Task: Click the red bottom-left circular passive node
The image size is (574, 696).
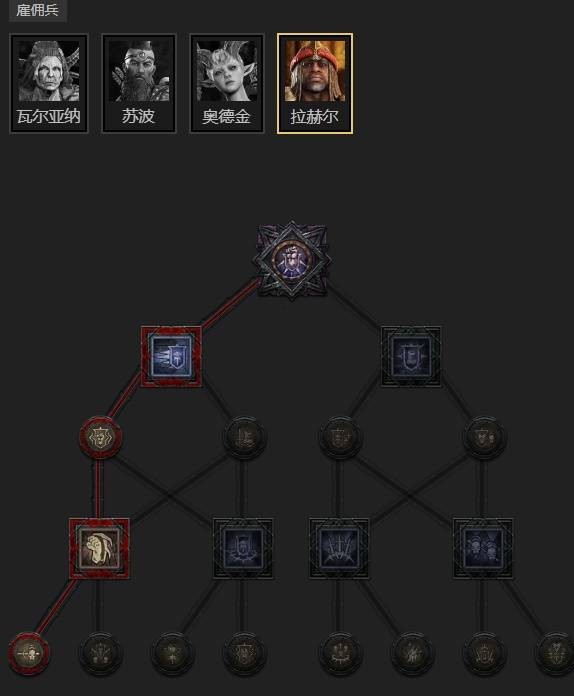Action: tap(29, 653)
